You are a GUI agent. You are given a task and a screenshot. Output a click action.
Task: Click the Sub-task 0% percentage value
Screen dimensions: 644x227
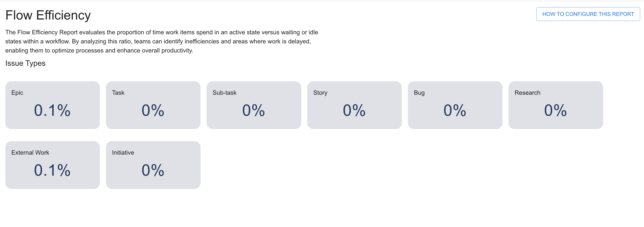tap(254, 110)
